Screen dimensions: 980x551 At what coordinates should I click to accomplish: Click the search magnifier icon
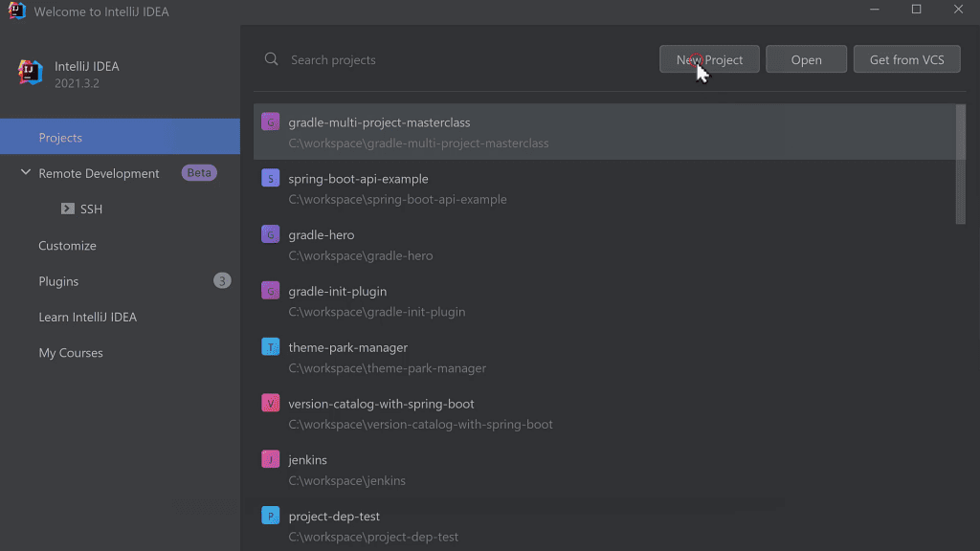point(271,58)
